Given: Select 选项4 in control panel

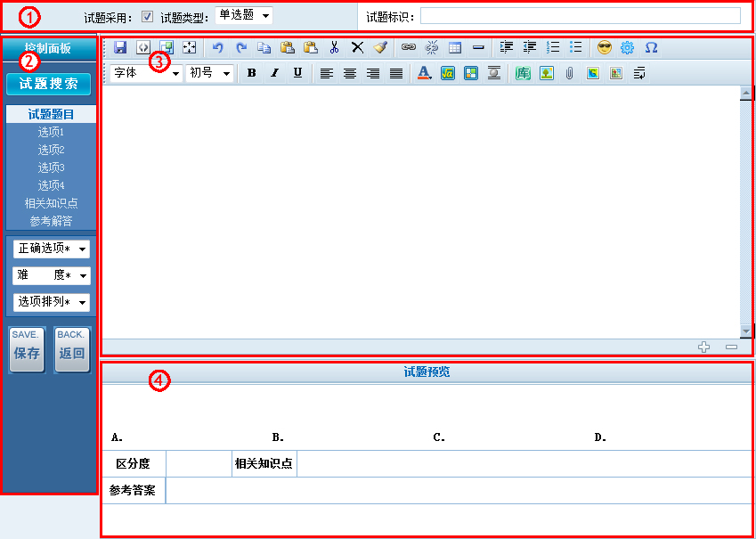Looking at the screenshot, I should click(x=51, y=185).
